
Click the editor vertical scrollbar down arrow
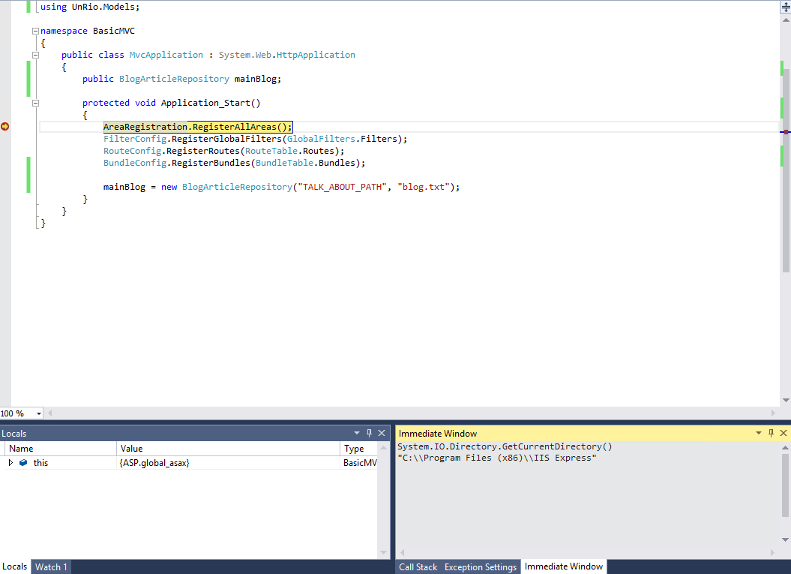click(786, 400)
